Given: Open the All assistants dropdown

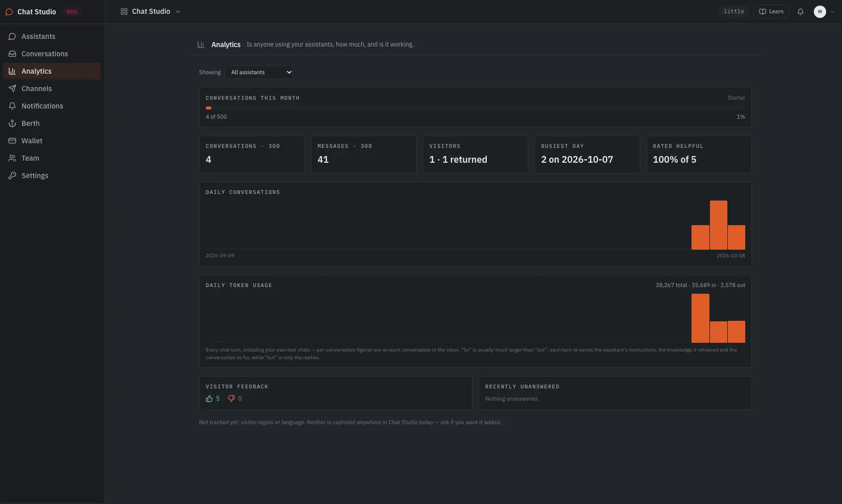Looking at the screenshot, I should point(259,72).
